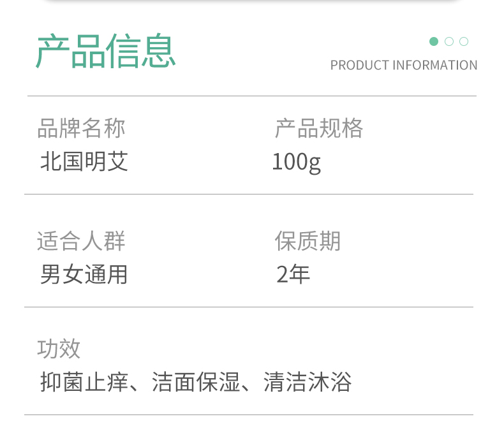Click the 适合人群 label
504x440 pixels.
[x=81, y=241]
